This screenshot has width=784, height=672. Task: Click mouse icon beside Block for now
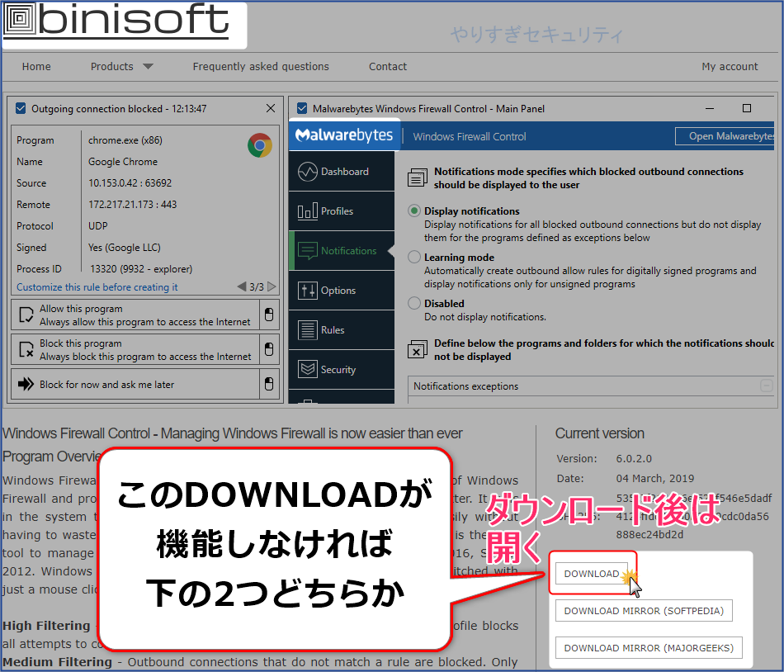pos(269,384)
